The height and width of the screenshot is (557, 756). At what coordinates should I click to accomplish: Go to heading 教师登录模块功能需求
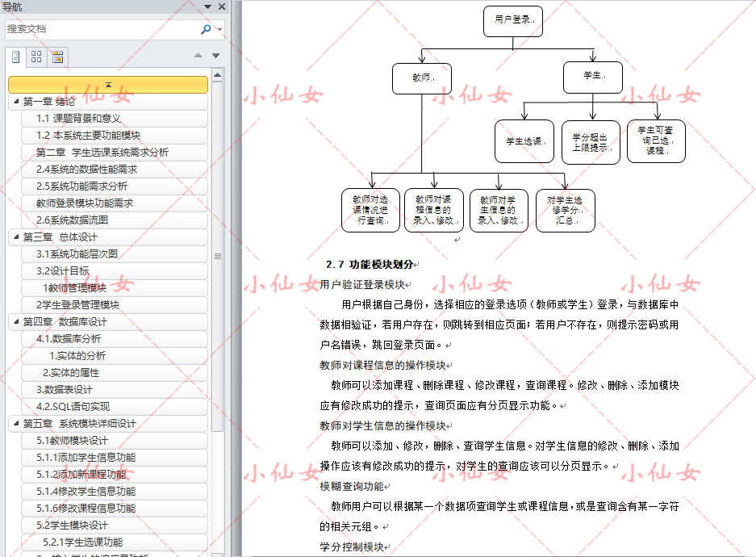point(115,203)
